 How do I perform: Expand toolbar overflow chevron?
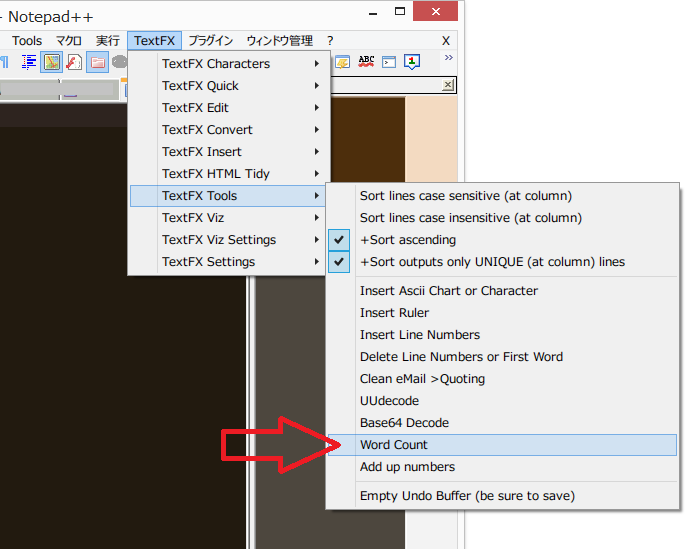click(x=449, y=57)
